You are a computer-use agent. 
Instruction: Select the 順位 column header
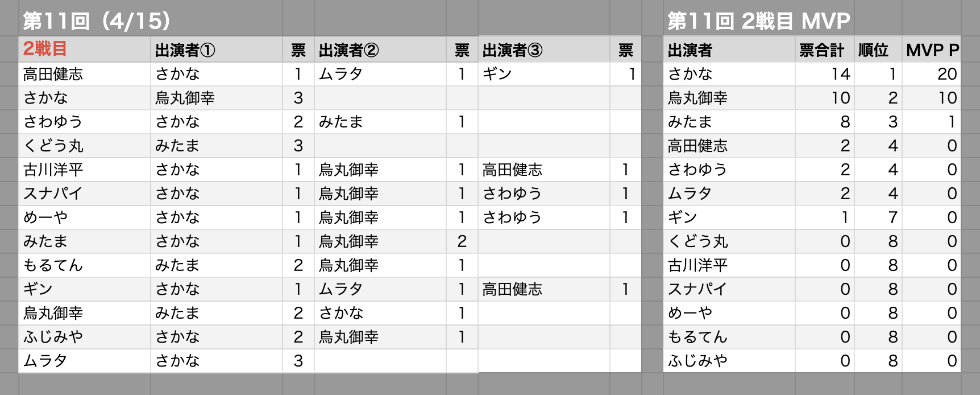(878, 50)
